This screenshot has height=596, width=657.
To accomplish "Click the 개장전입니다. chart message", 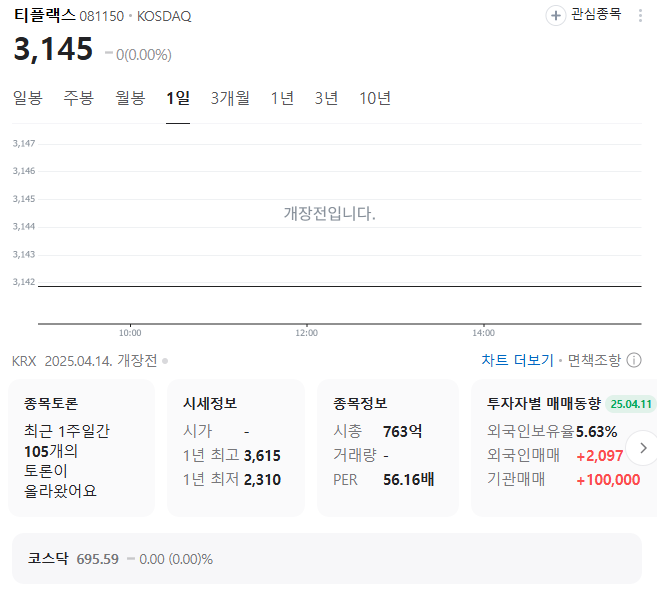I will point(330,214).
